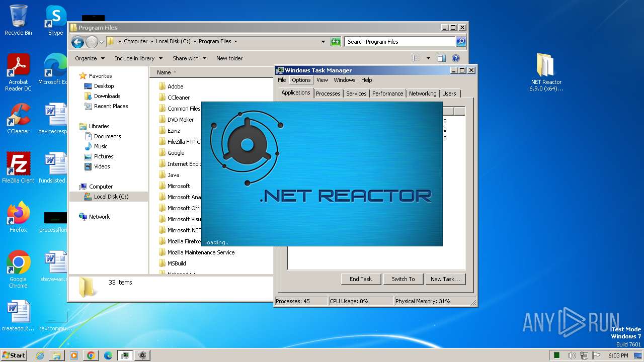644x362 pixels.
Task: Open the File menu in Task Manager
Action: point(282,80)
